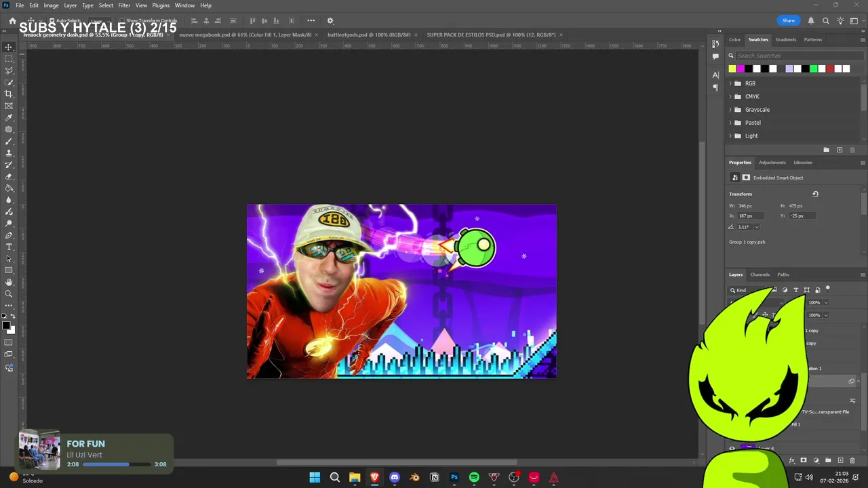The height and width of the screenshot is (488, 868).
Task: Open the Filter menu
Action: [124, 5]
